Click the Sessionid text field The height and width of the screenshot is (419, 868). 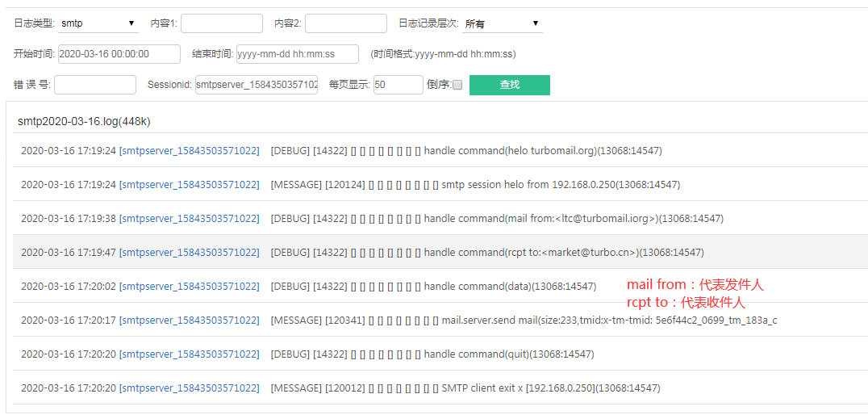(257, 85)
